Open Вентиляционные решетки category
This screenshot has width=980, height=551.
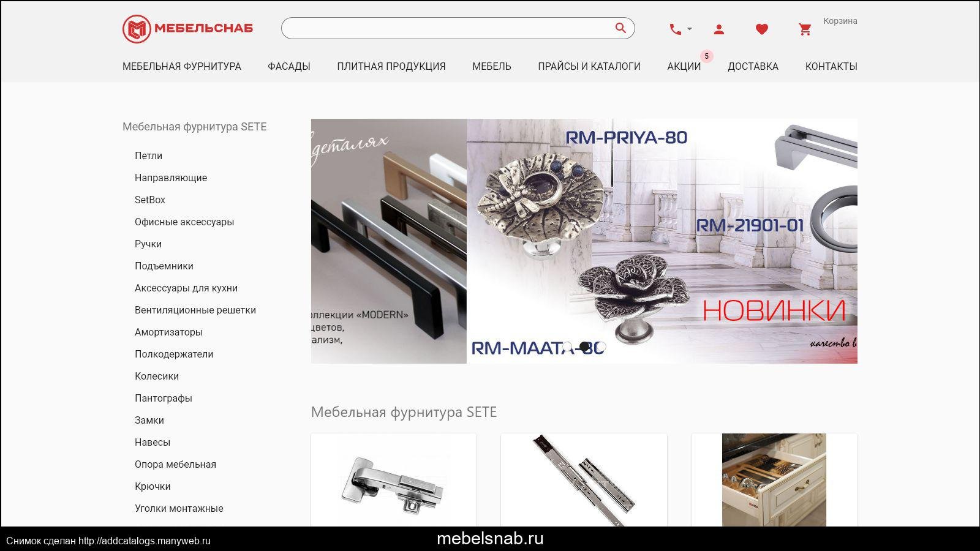point(195,310)
